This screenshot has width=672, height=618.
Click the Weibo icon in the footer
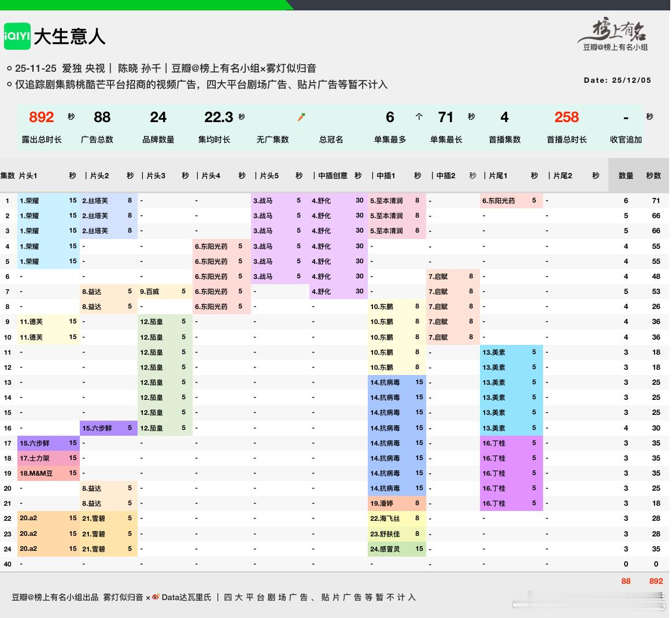[x=156, y=597]
